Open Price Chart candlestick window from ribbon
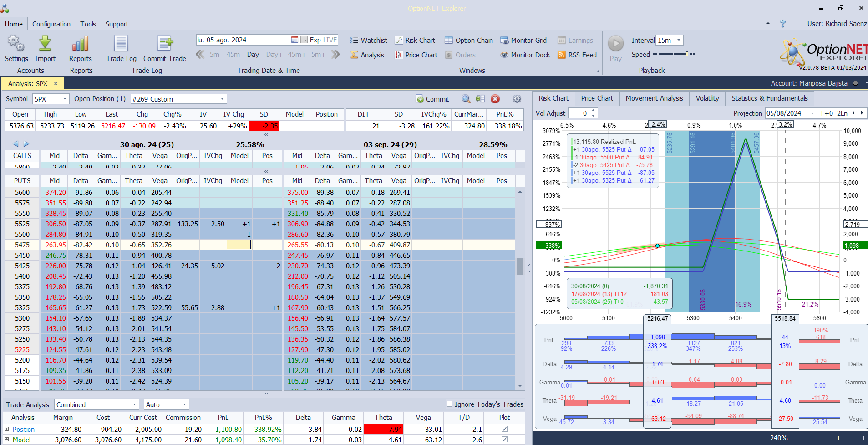The height and width of the screenshot is (445, 868). (x=416, y=55)
